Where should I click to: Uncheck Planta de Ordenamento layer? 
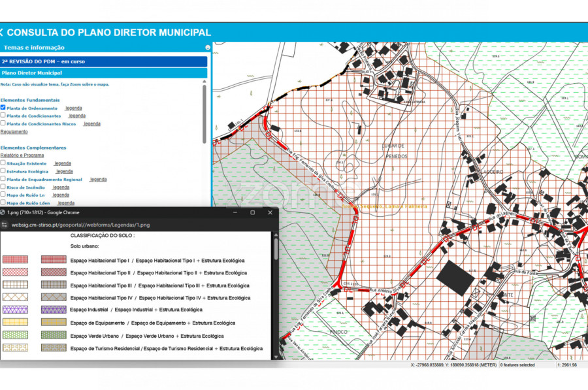[x=3, y=108]
